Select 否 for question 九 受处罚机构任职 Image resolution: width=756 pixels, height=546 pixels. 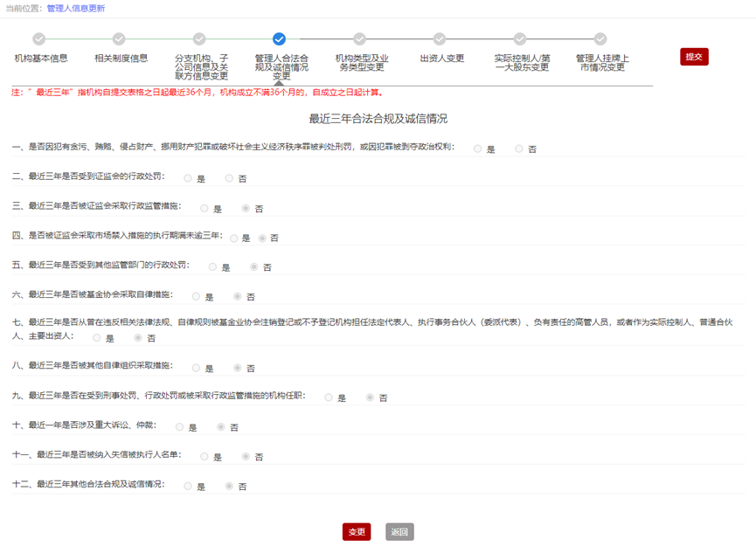pos(370,397)
